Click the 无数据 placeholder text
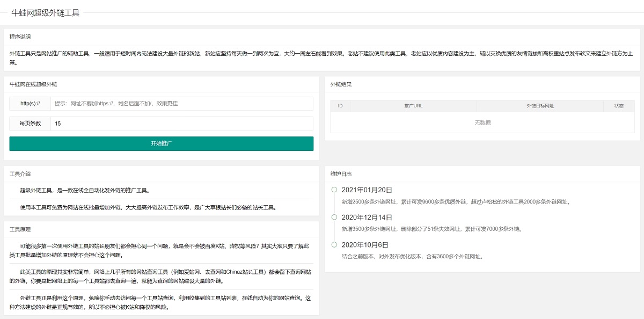The height and width of the screenshot is (319, 644). pyautogui.click(x=484, y=122)
